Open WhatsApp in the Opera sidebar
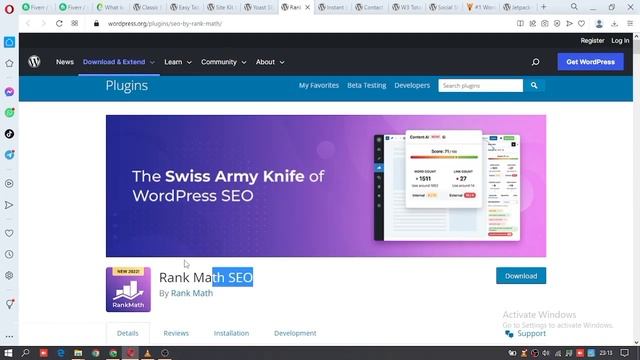This screenshot has height=360, width=640. [9, 113]
